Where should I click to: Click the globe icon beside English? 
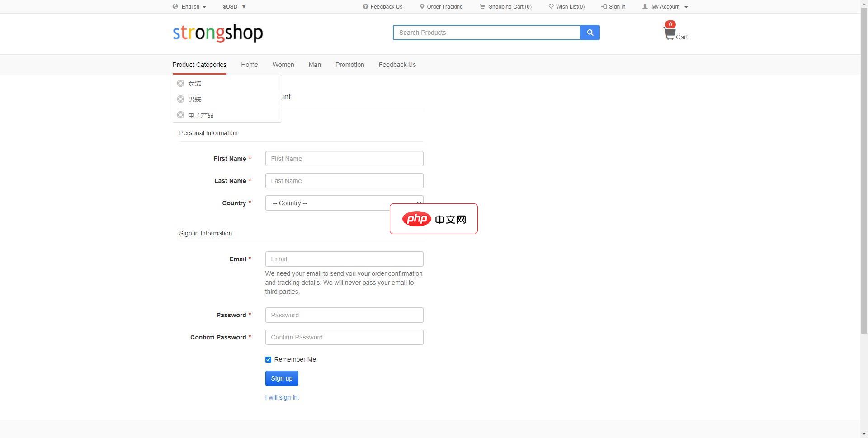175,7
